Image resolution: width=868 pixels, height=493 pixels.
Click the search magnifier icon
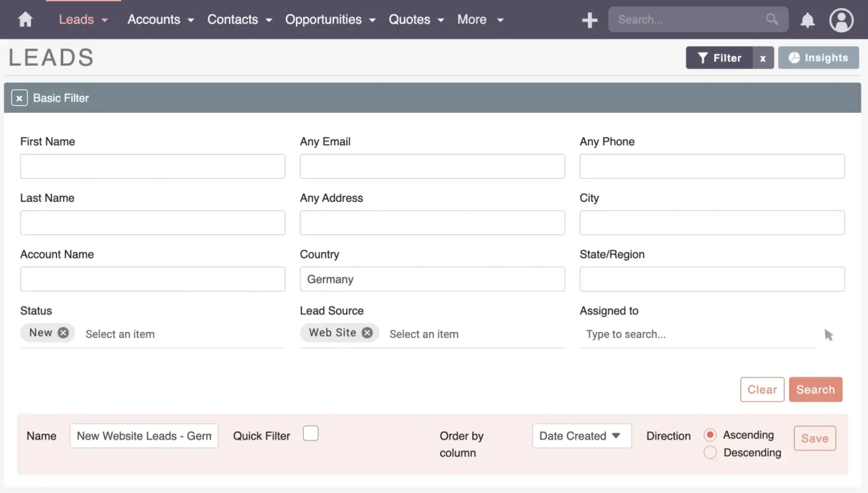pos(772,19)
